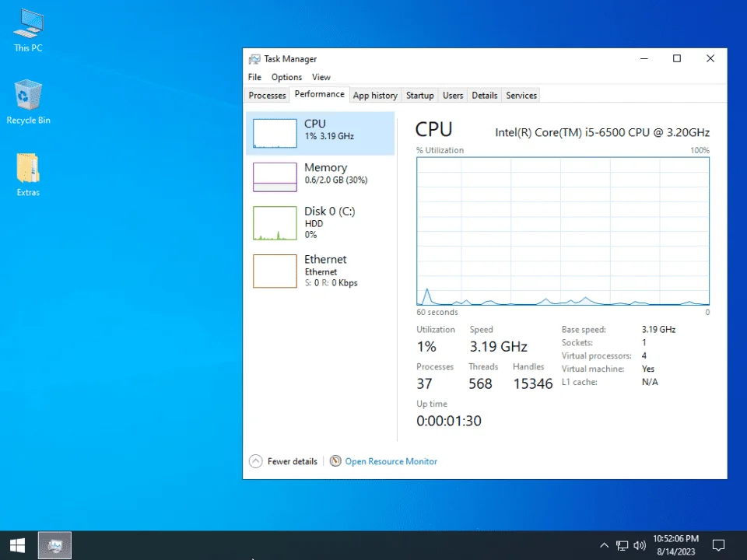Viewport: 747px width, 560px height.
Task: Click the network tray icon
Action: [622, 545]
